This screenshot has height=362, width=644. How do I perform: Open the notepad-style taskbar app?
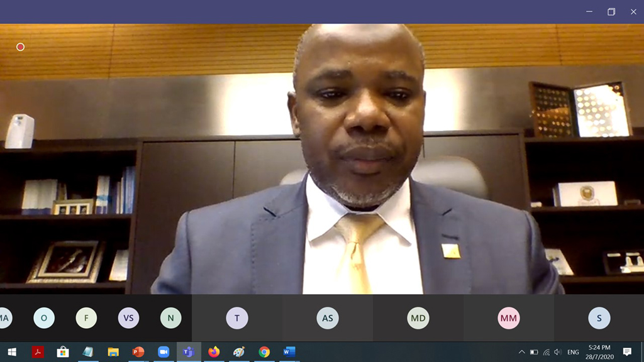pos(88,352)
